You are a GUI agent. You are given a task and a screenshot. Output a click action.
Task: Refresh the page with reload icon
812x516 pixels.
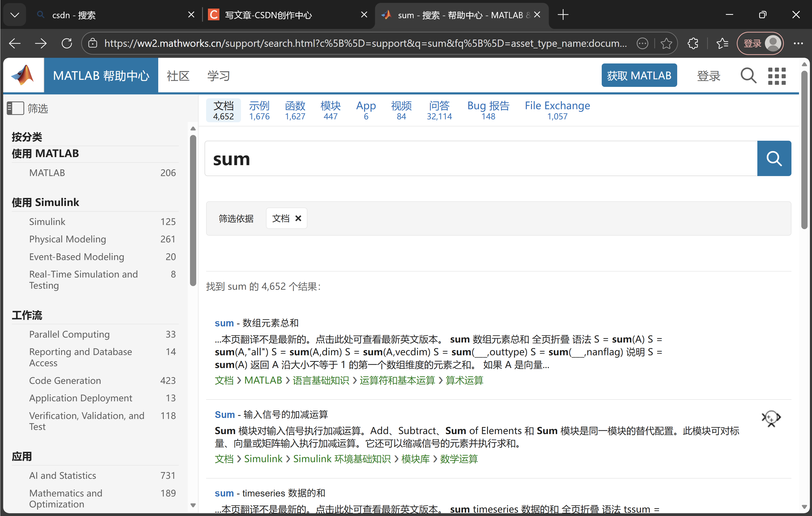point(67,43)
